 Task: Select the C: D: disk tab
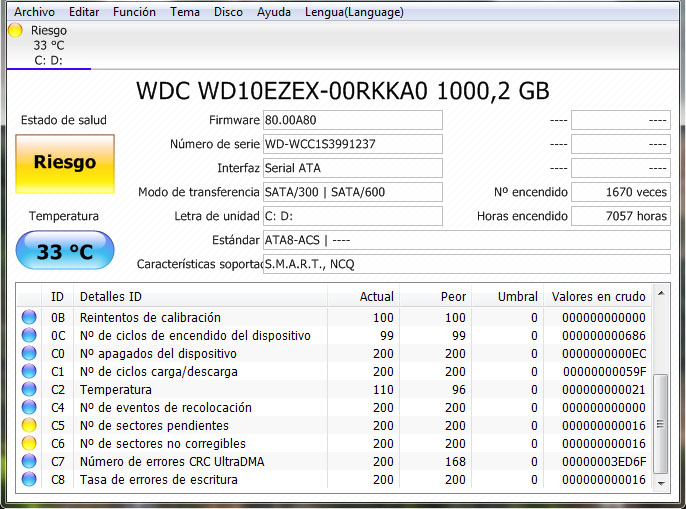pyautogui.click(x=48, y=60)
